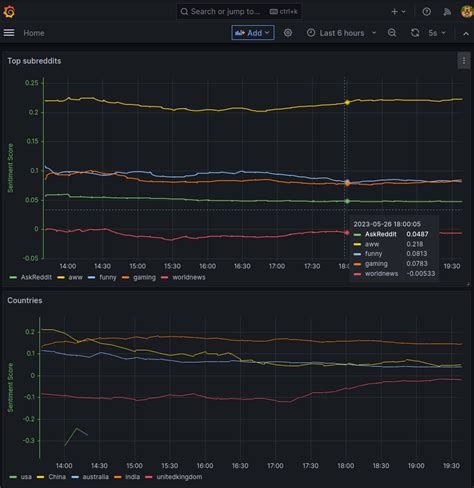Expand the 5s refresh interval dropdown
474x488 pixels.
(x=437, y=33)
